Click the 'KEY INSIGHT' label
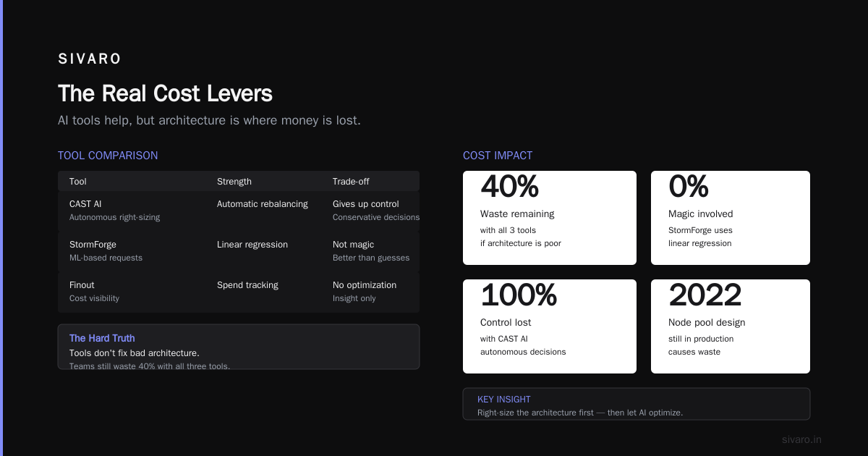868x456 pixels. (504, 400)
